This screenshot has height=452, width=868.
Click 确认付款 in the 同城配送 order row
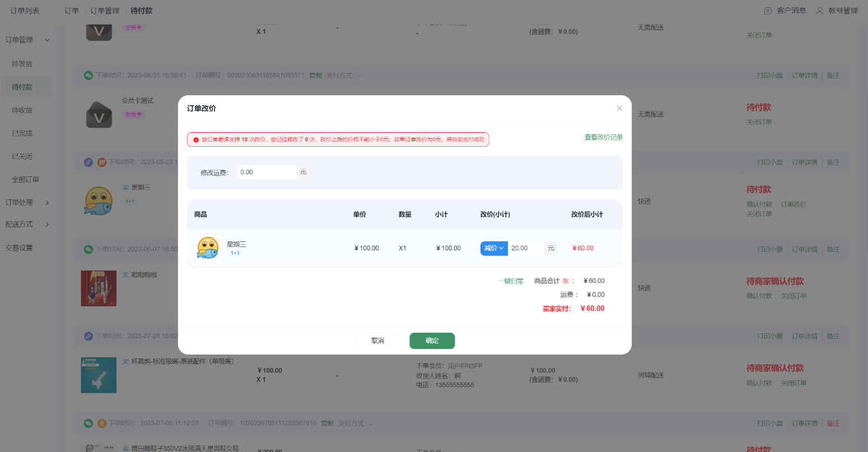(759, 383)
